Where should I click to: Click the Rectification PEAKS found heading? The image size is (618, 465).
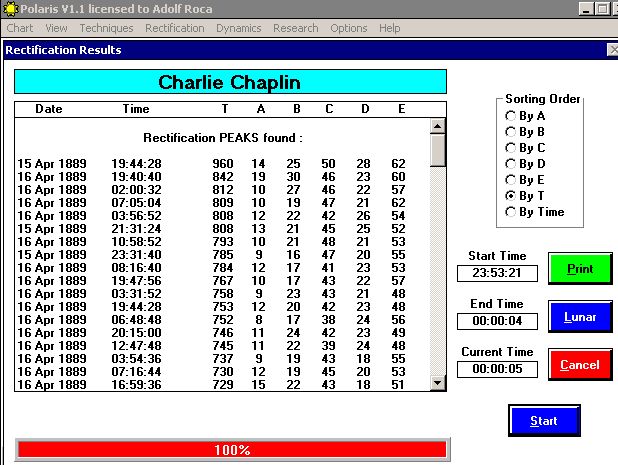click(223, 138)
